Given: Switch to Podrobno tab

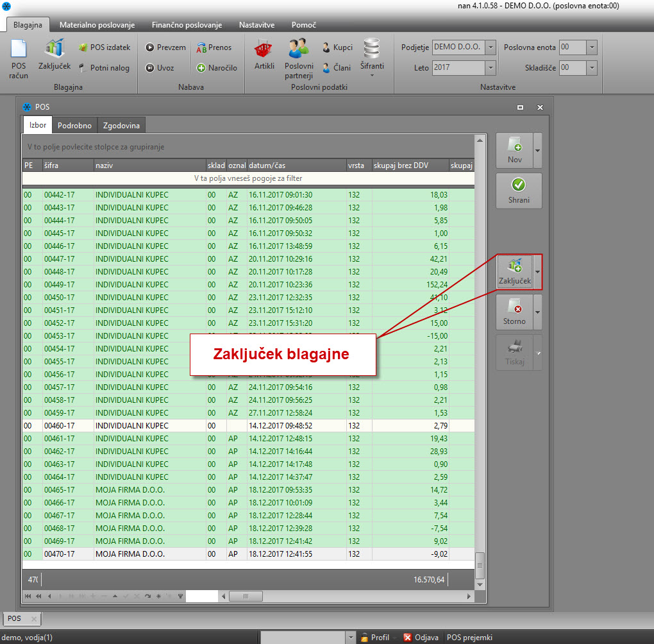Looking at the screenshot, I should point(74,125).
